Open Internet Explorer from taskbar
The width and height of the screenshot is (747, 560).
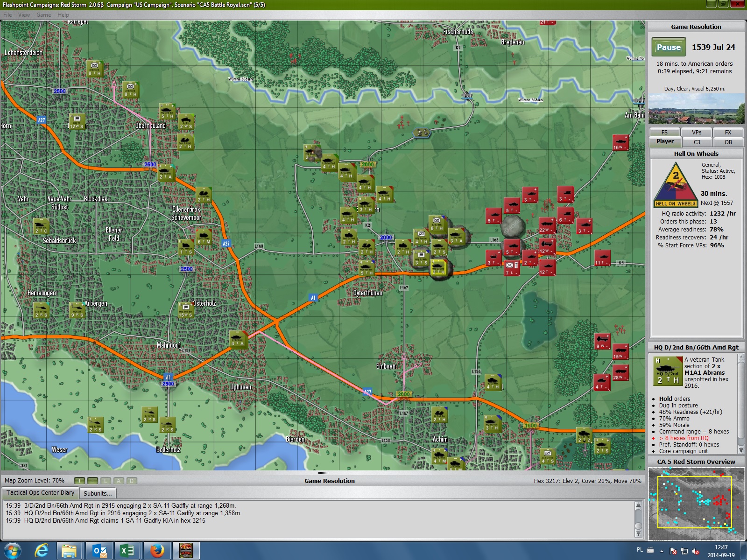point(42,551)
